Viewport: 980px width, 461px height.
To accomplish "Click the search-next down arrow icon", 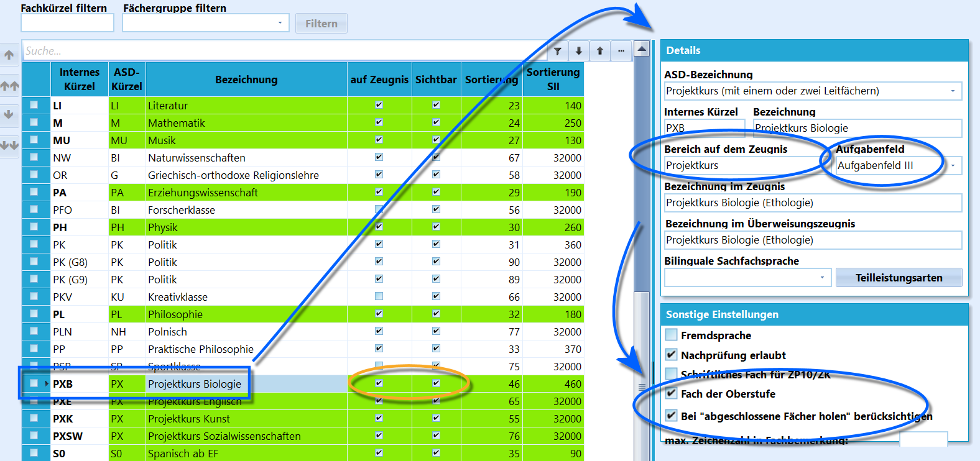I will (579, 51).
